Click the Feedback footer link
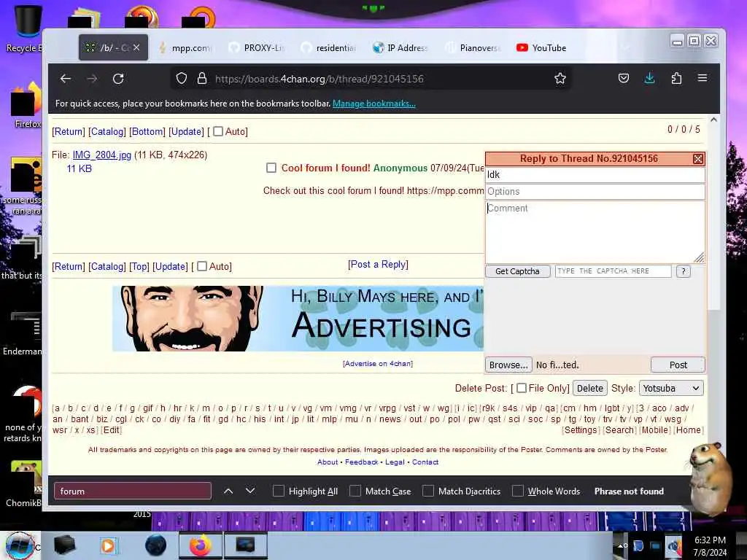This screenshot has width=747, height=560. [361, 462]
